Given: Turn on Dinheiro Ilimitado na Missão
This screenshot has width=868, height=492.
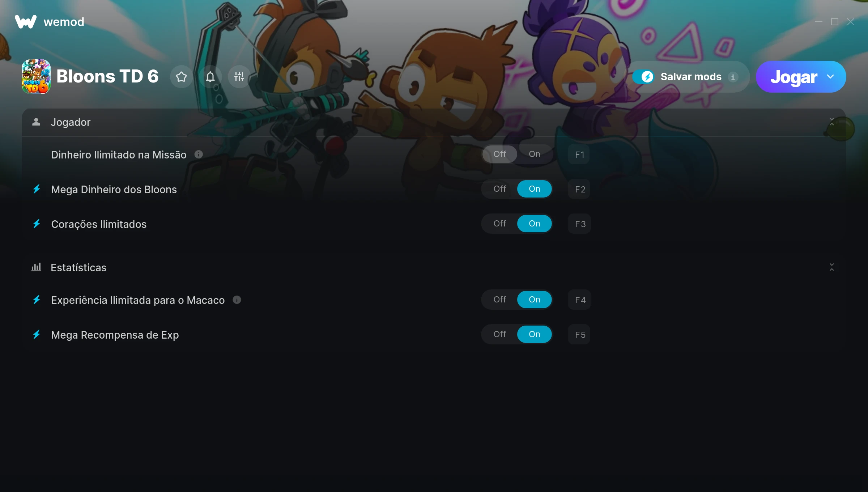Looking at the screenshot, I should pyautogui.click(x=535, y=154).
